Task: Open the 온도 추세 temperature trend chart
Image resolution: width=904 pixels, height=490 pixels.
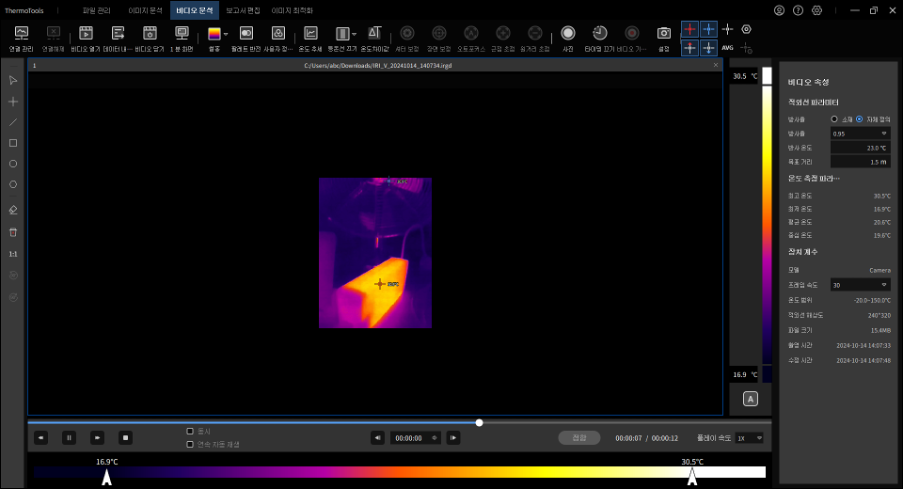Action: coord(311,34)
